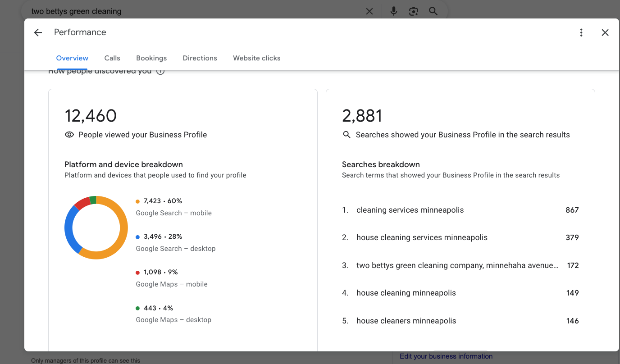Image resolution: width=620 pixels, height=364 pixels.
Task: Switch to the Calls tab
Action: click(112, 58)
